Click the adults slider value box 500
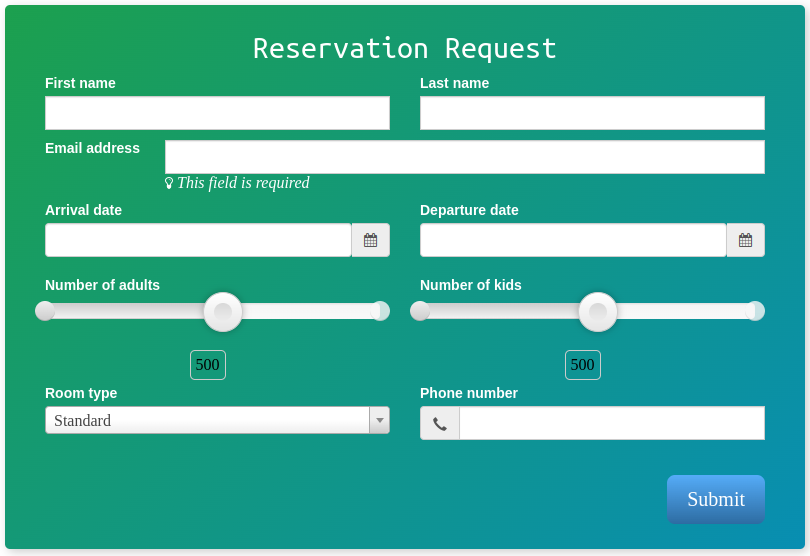 (x=208, y=365)
